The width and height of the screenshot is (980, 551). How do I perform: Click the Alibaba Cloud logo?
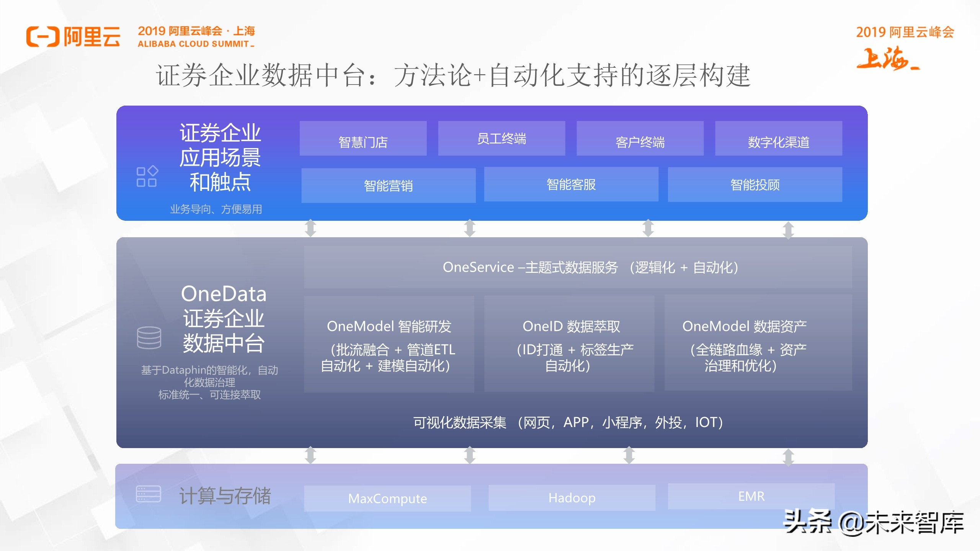[x=73, y=36]
